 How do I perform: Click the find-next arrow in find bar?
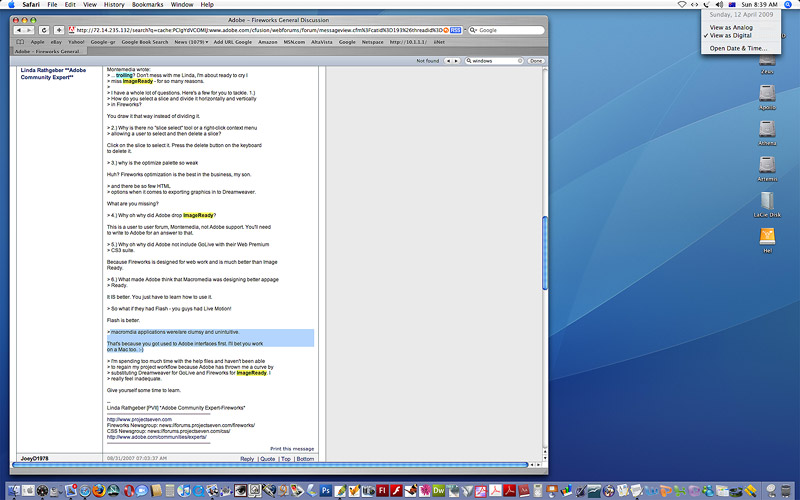(456, 61)
